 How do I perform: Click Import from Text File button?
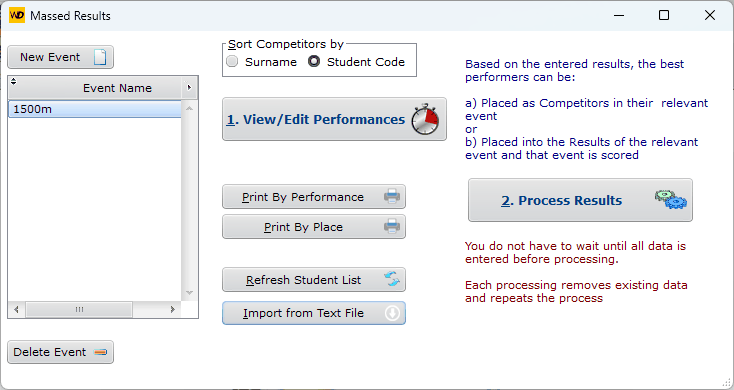point(314,313)
